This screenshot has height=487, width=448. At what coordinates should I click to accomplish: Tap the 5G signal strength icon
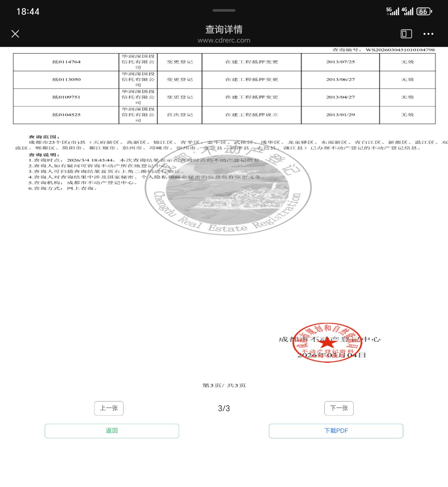(393, 12)
